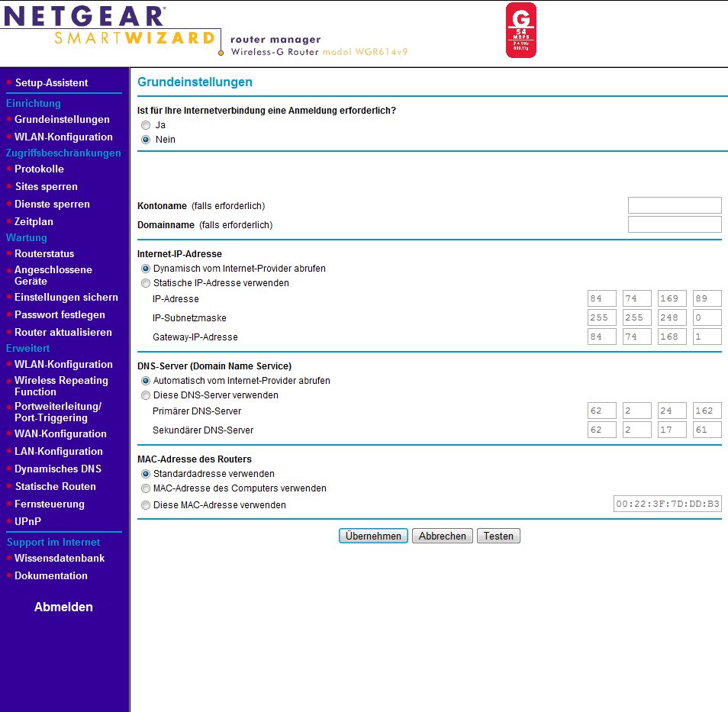Click IP-Subnetzmaske third octet field 248
Image resolution: width=728 pixels, height=712 pixels.
tap(672, 317)
